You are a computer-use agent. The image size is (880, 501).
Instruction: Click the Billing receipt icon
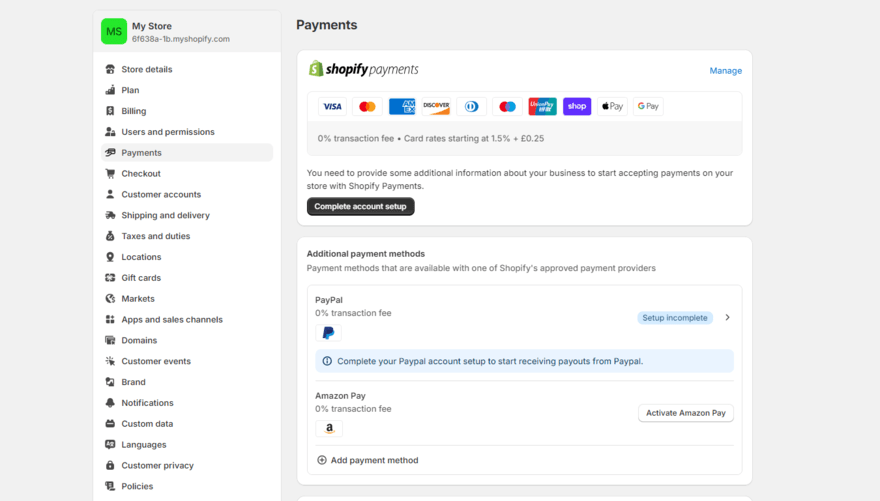[x=110, y=111]
